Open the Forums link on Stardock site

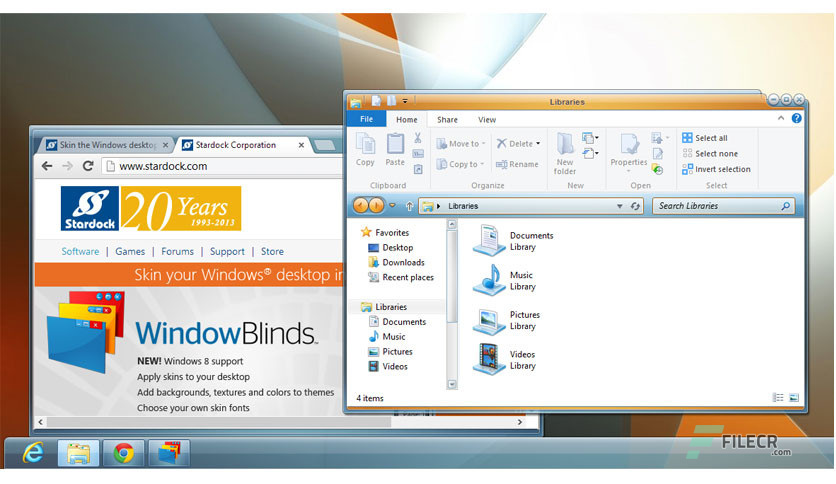(178, 251)
